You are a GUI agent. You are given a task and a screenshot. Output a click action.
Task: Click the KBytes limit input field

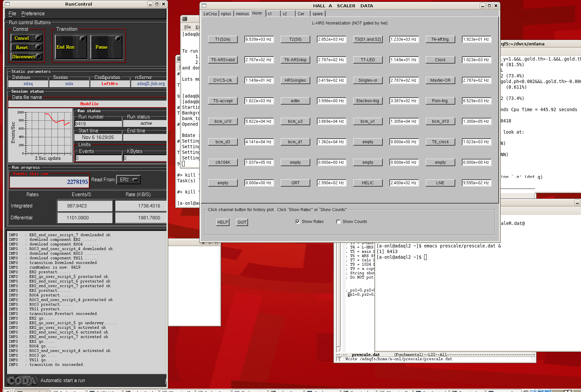click(145, 158)
